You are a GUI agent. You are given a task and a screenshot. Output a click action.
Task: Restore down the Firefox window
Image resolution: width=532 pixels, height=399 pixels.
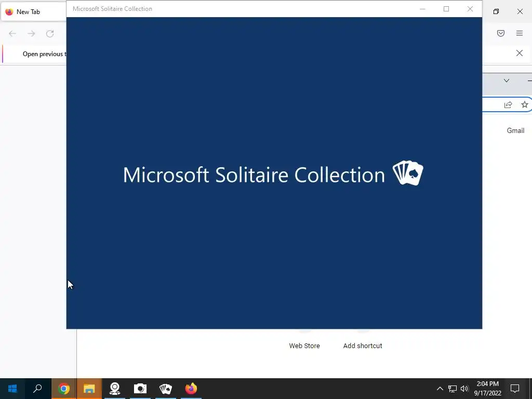click(x=496, y=11)
